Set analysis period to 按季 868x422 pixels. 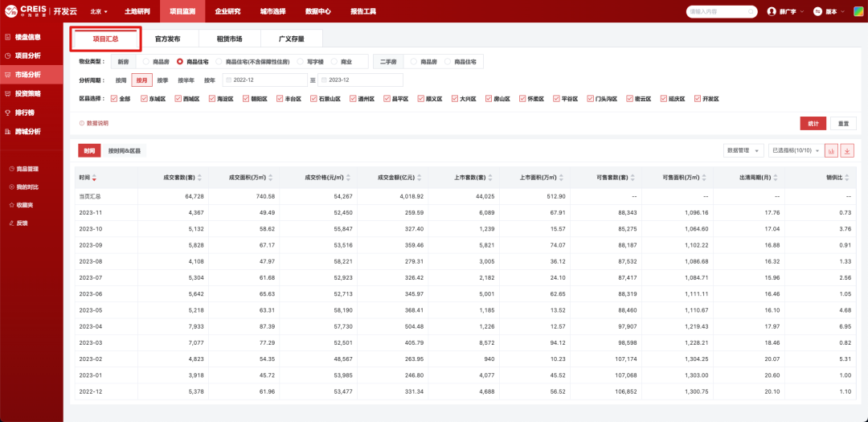click(x=162, y=80)
